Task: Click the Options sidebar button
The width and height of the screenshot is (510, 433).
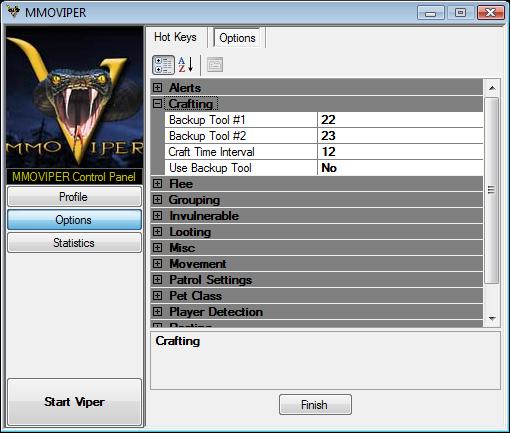Action: click(x=74, y=220)
